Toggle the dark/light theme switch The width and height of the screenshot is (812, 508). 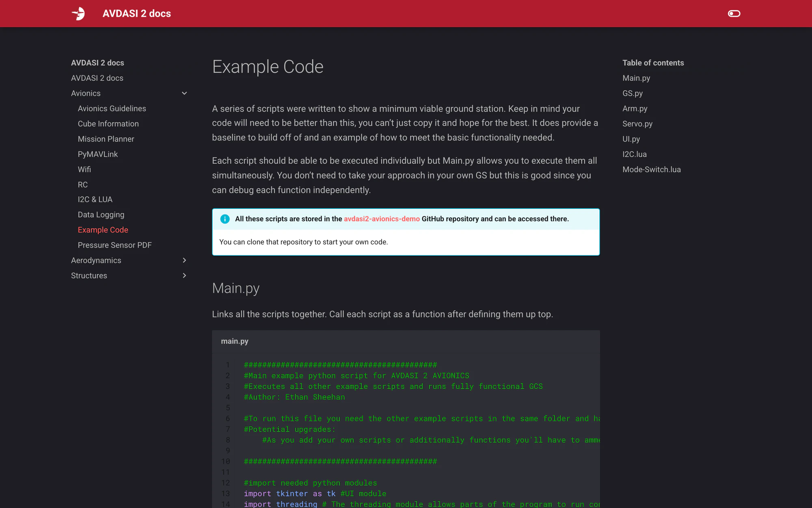734,13
